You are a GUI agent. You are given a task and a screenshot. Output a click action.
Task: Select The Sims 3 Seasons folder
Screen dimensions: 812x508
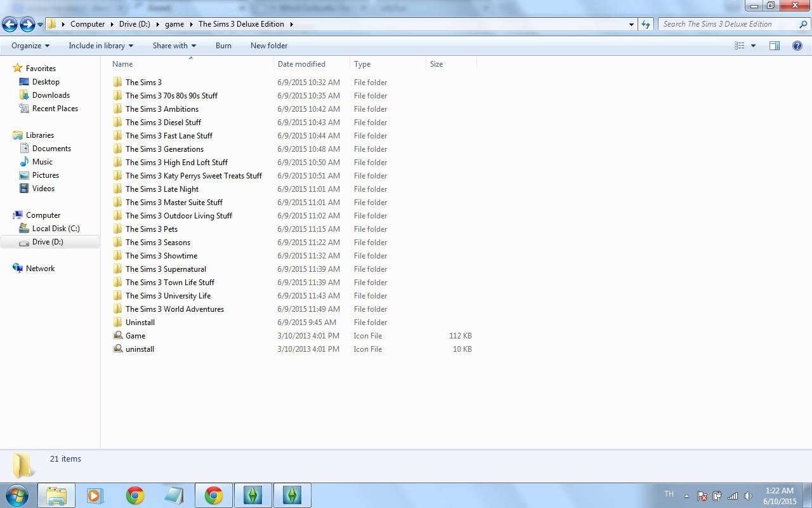(158, 243)
